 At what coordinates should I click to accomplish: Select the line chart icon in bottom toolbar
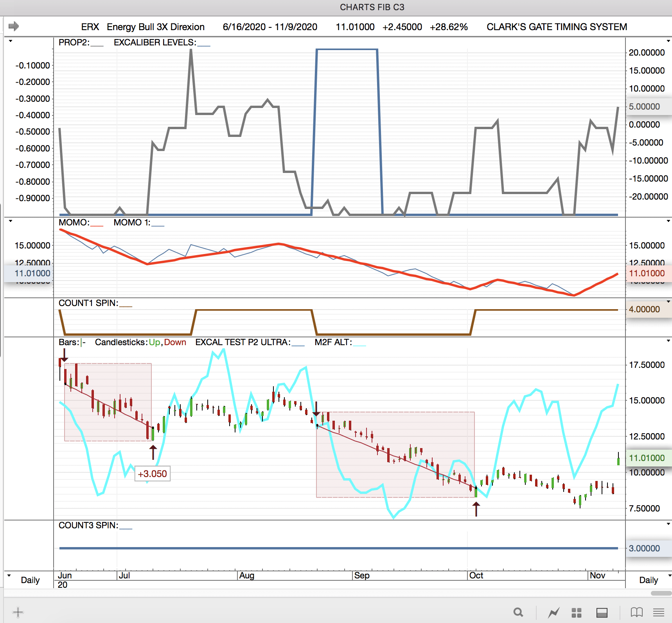click(x=554, y=612)
